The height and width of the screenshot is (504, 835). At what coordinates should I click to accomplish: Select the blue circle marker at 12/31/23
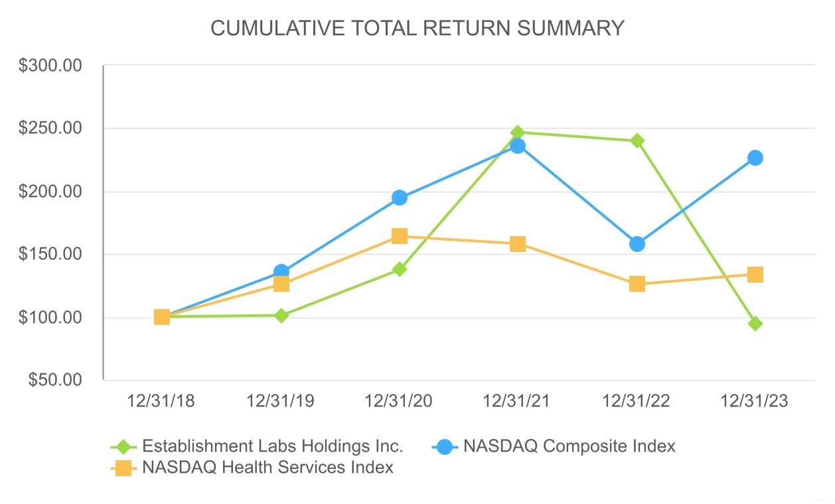755,158
